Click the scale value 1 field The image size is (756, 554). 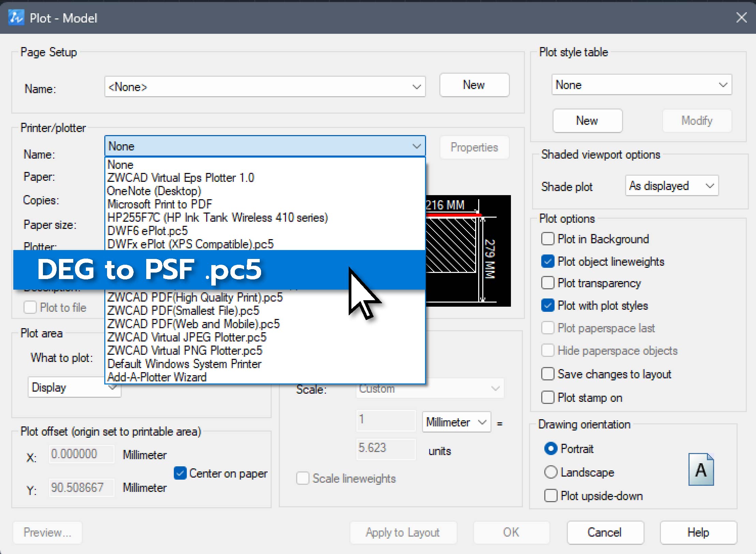(x=386, y=421)
